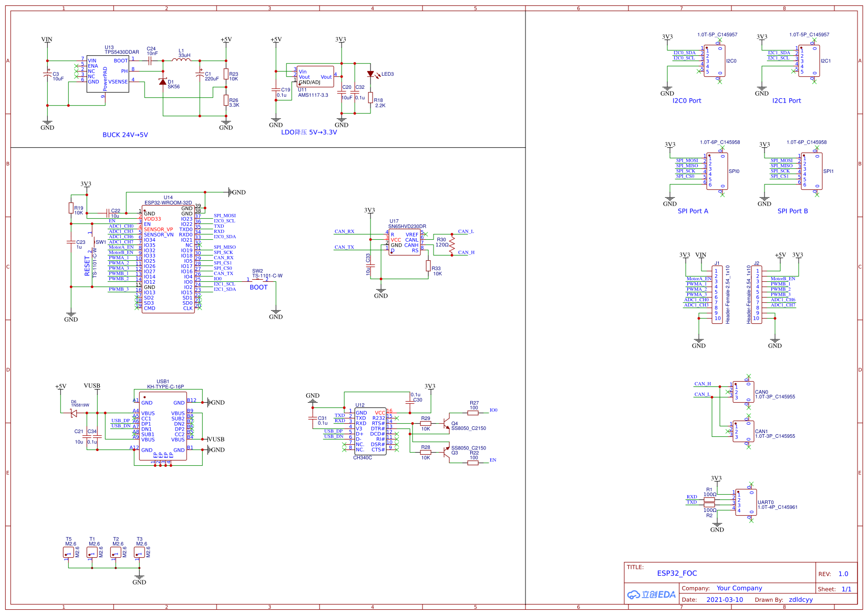Select the U13 TPS5430DDAR buck converter chip
Viewport: 868px width, 615px height.
coord(108,74)
